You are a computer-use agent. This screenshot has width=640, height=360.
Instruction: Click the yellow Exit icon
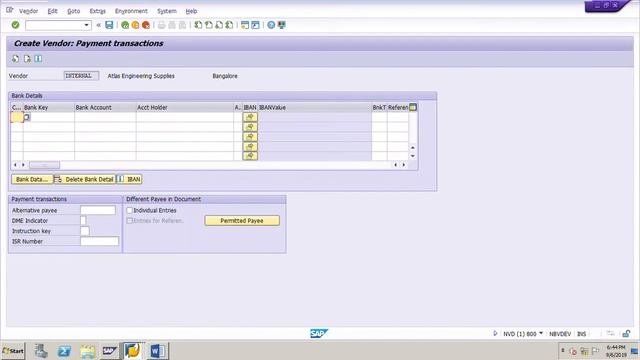tap(135, 25)
